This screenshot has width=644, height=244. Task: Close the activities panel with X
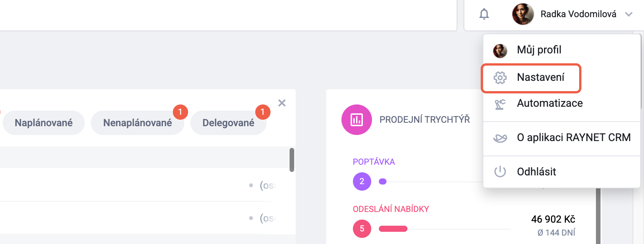(282, 103)
